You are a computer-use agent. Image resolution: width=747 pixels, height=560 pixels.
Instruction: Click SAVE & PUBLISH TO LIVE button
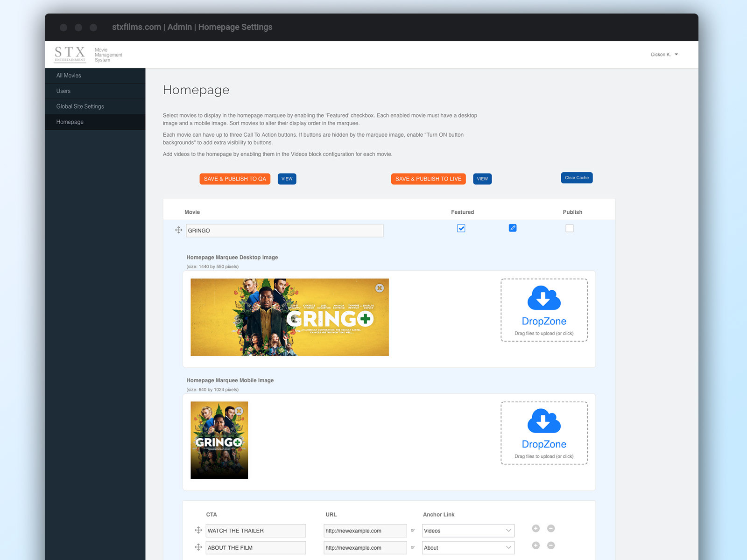pos(428,179)
